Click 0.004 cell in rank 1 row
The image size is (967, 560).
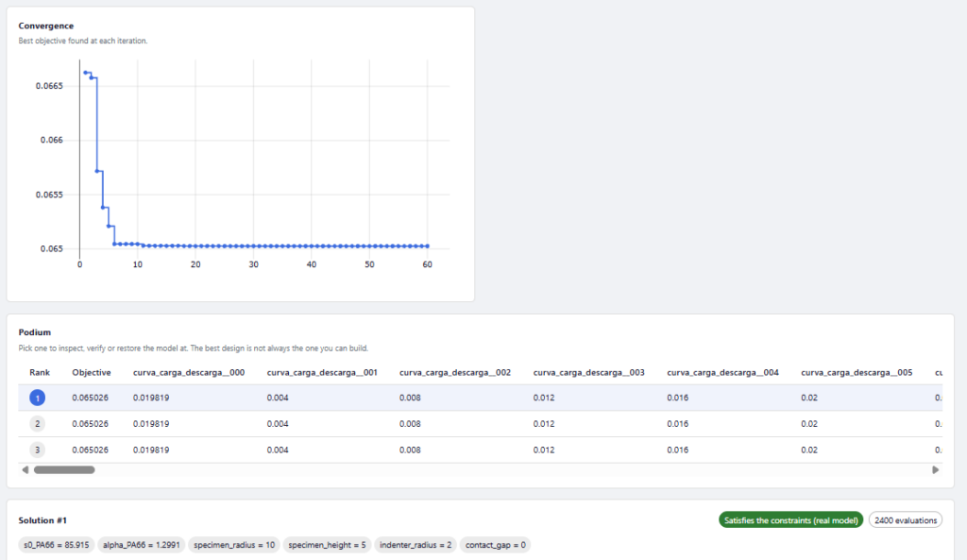[278, 398]
